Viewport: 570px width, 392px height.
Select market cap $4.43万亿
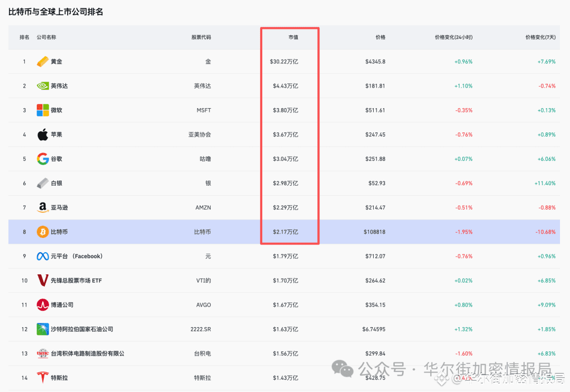[286, 86]
